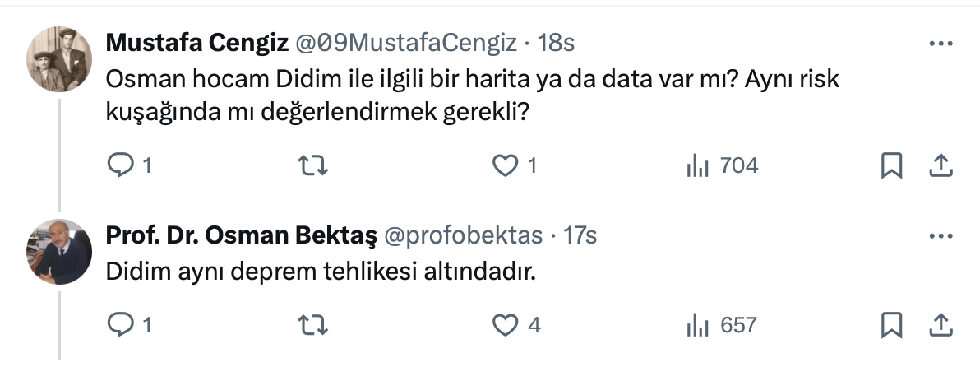Image resolution: width=980 pixels, height=367 pixels.
Task: Open more options for Mustafa Cengiz's tweet
Action: click(x=940, y=44)
